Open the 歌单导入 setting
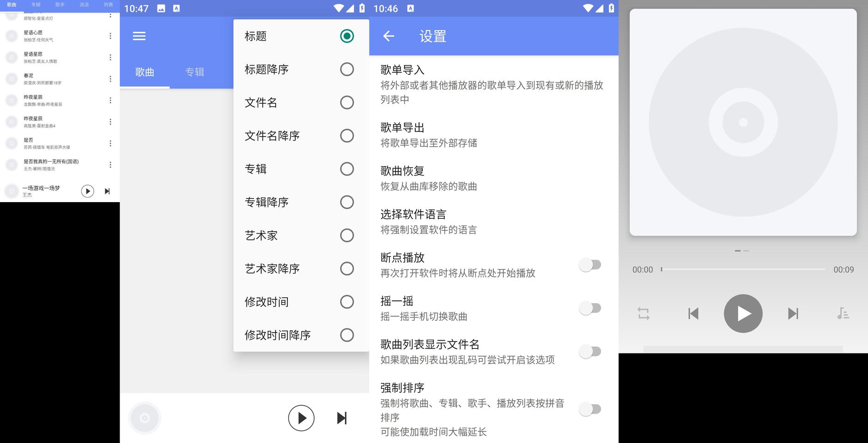This screenshot has height=443, width=868. tap(492, 84)
